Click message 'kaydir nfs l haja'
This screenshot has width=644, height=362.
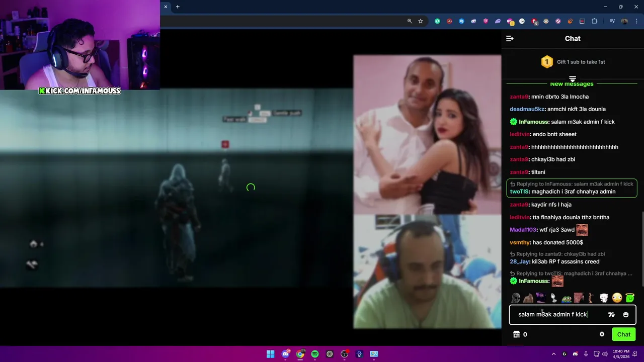[551, 205]
